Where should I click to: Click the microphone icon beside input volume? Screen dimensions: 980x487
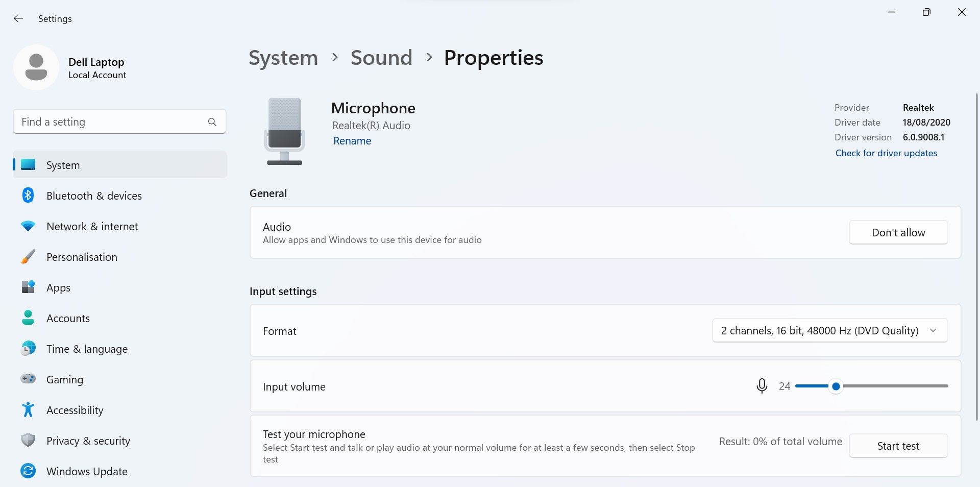[762, 386]
